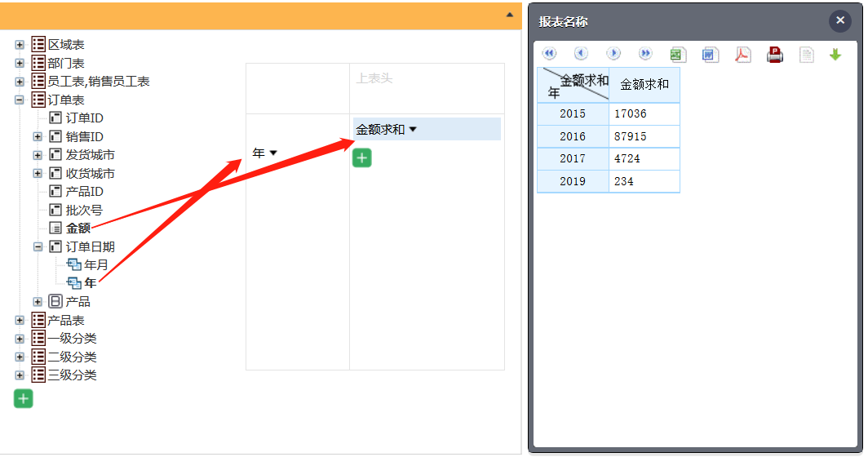Select the 批次号 field
Screen dimensions: 868x457
pos(84,210)
